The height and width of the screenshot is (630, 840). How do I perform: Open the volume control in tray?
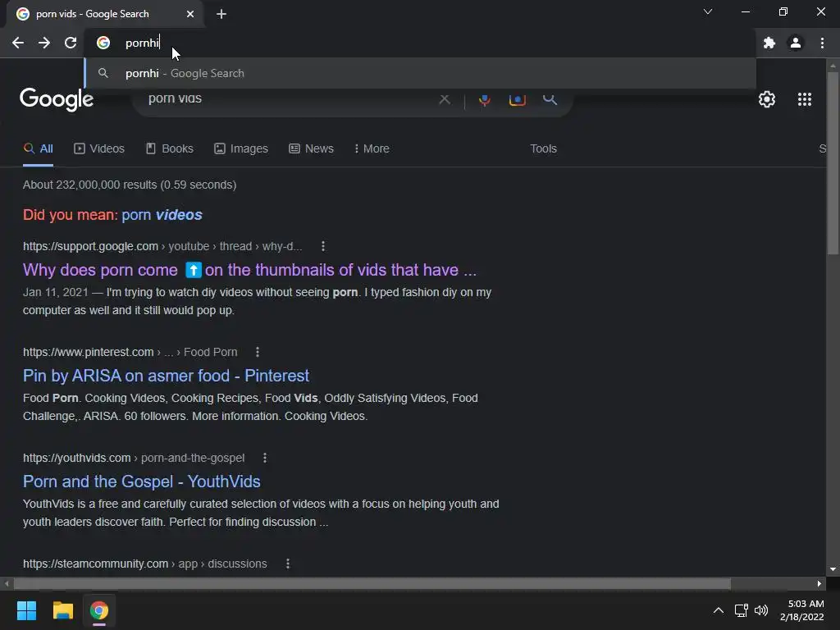tap(760, 610)
